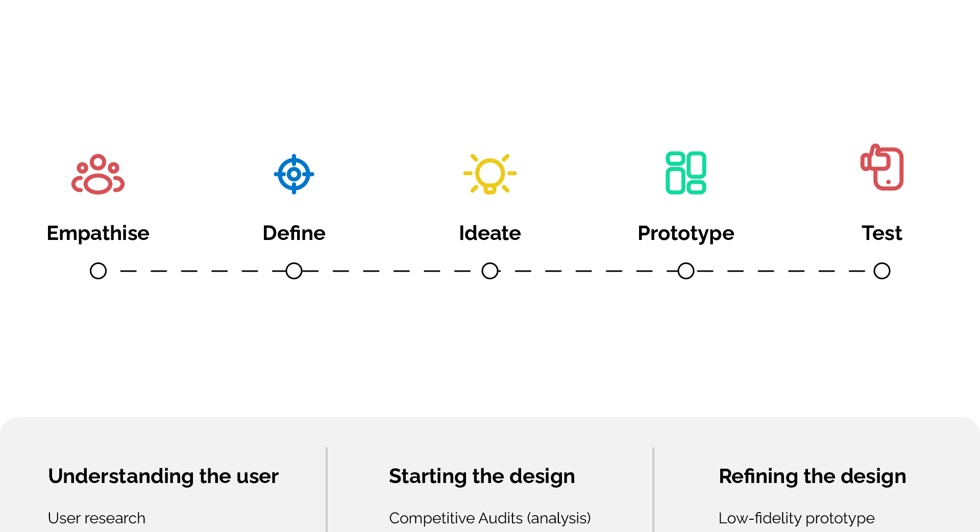The width and height of the screenshot is (980, 532).
Task: Click the blue Define target icon
Action: (294, 174)
